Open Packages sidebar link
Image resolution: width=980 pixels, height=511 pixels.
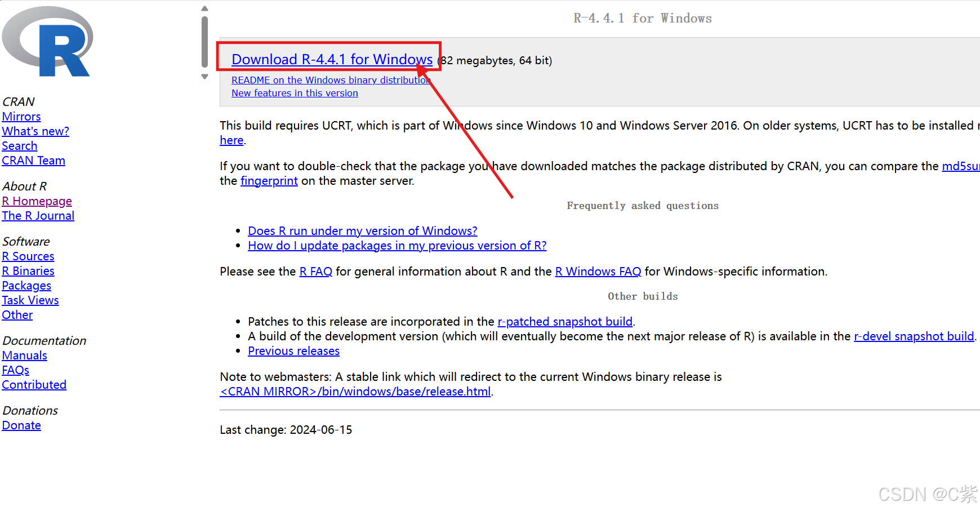point(26,286)
